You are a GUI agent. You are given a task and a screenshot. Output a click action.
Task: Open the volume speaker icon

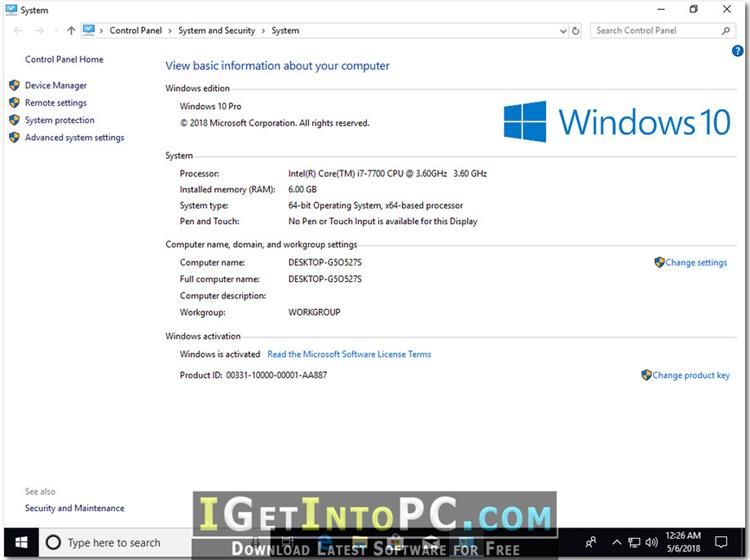(x=651, y=542)
